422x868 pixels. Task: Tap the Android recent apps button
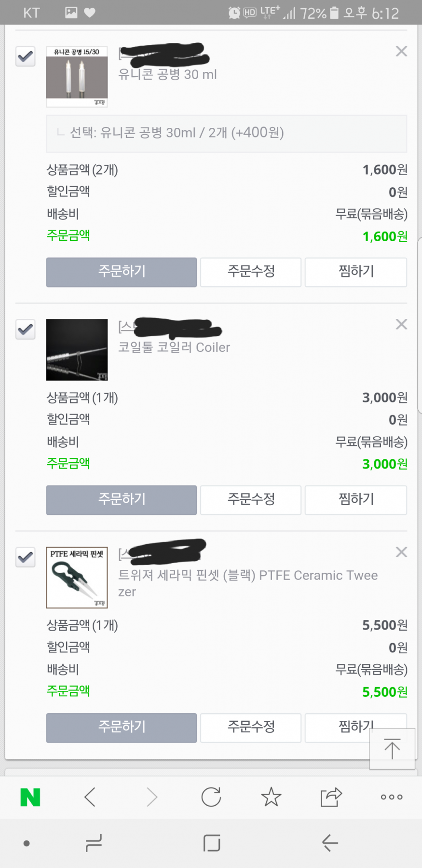point(94,843)
